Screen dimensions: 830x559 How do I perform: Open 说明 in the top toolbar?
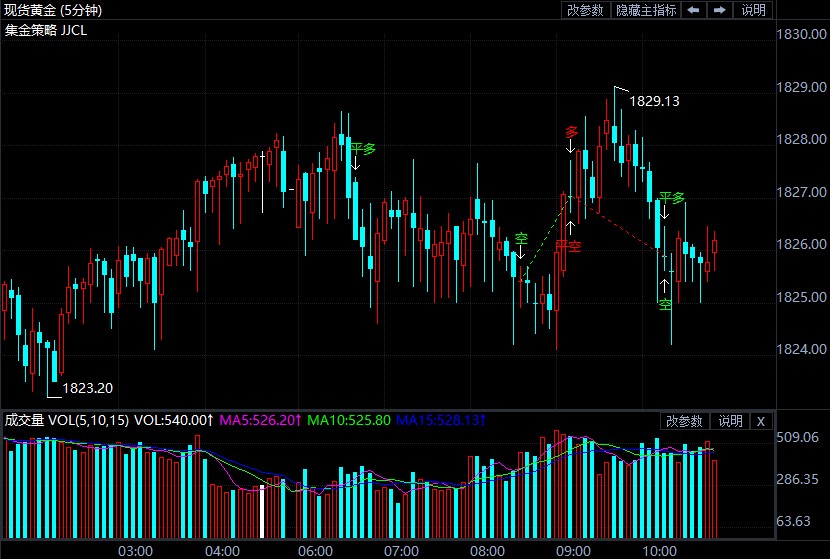[754, 10]
